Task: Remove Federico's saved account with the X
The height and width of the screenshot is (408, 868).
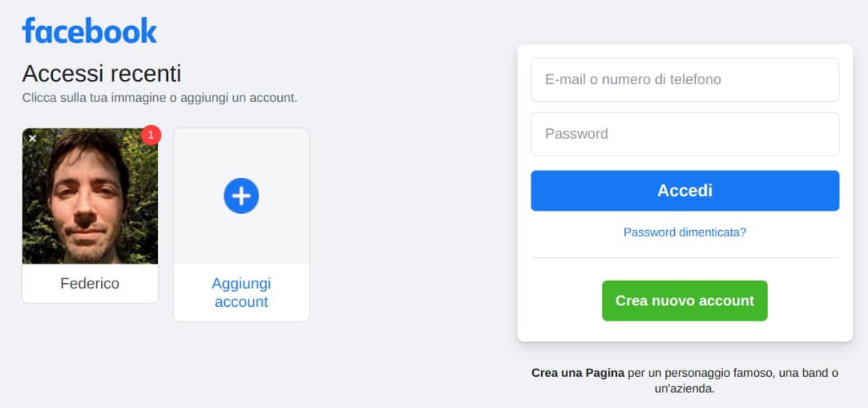Action: (33, 139)
